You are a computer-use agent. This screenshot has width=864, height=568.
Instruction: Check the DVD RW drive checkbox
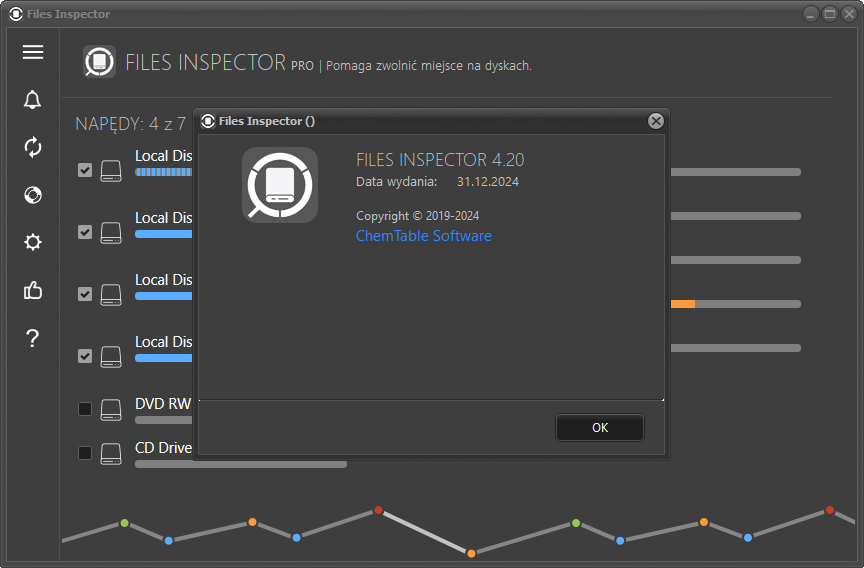point(85,409)
